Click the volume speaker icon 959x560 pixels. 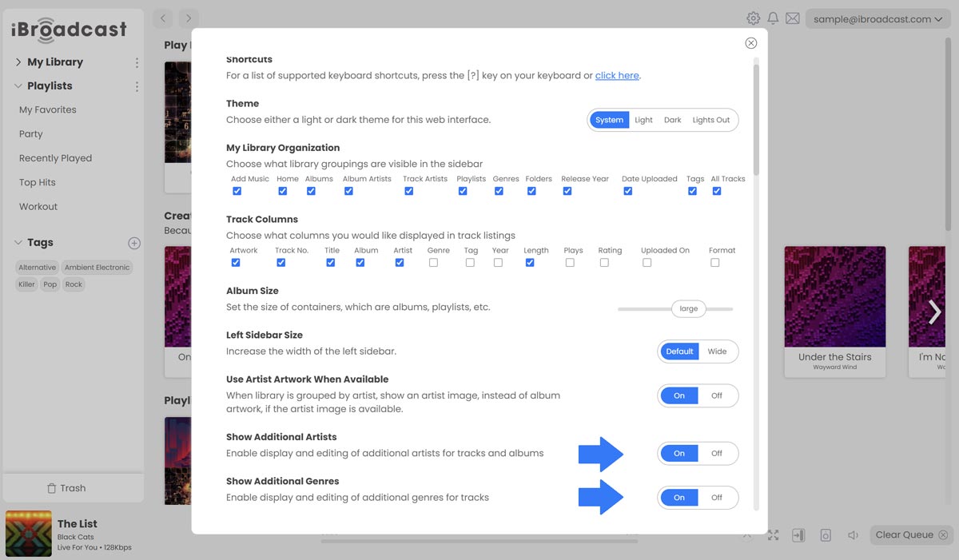coord(853,535)
